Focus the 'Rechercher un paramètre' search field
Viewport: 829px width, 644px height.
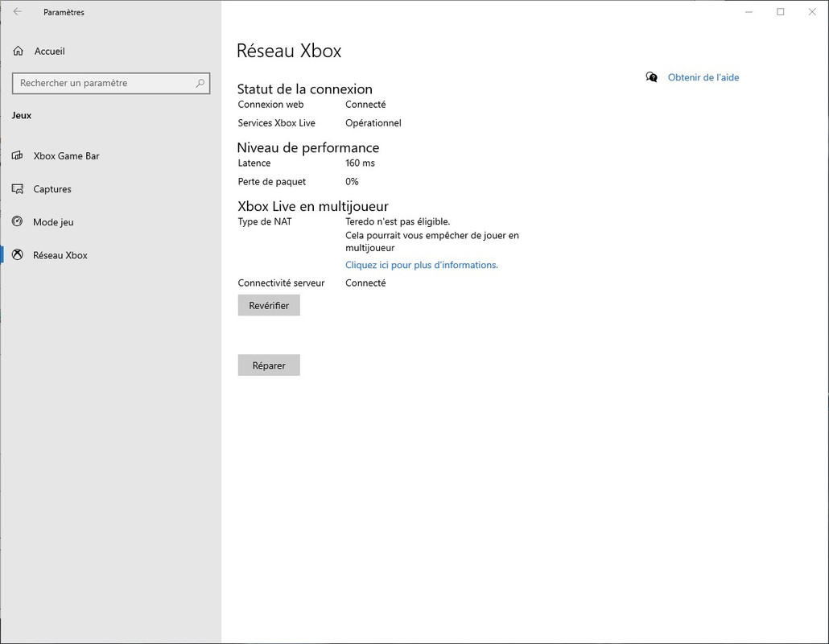[x=111, y=83]
